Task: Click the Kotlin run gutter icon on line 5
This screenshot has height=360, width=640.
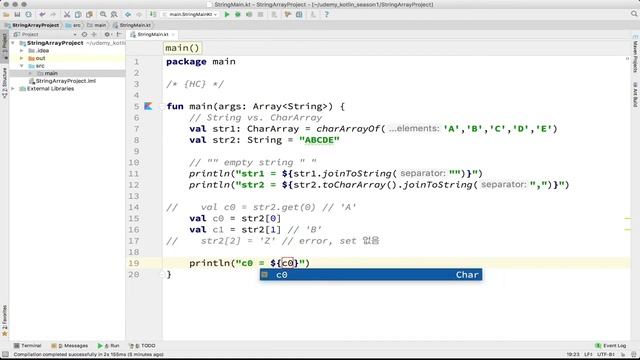Action: click(148, 106)
